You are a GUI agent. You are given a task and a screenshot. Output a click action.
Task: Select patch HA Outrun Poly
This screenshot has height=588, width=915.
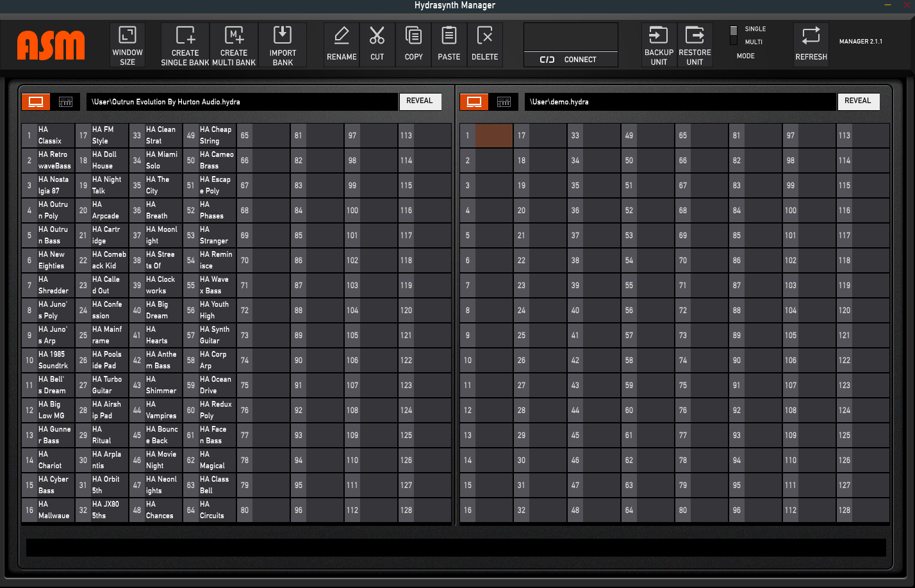[48, 210]
